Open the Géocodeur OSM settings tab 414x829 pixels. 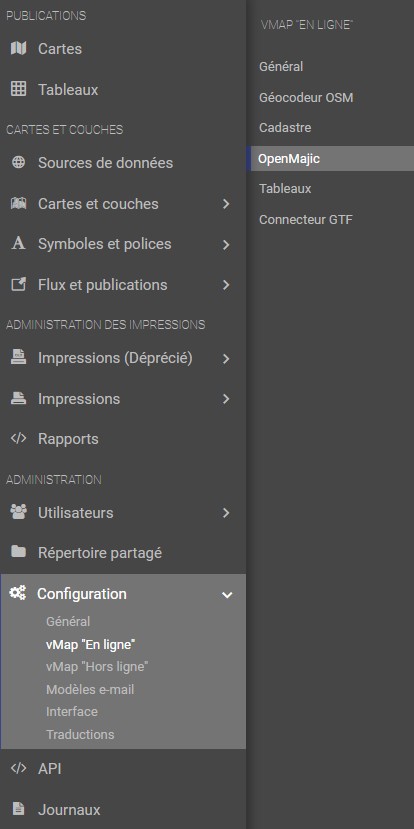(306, 97)
